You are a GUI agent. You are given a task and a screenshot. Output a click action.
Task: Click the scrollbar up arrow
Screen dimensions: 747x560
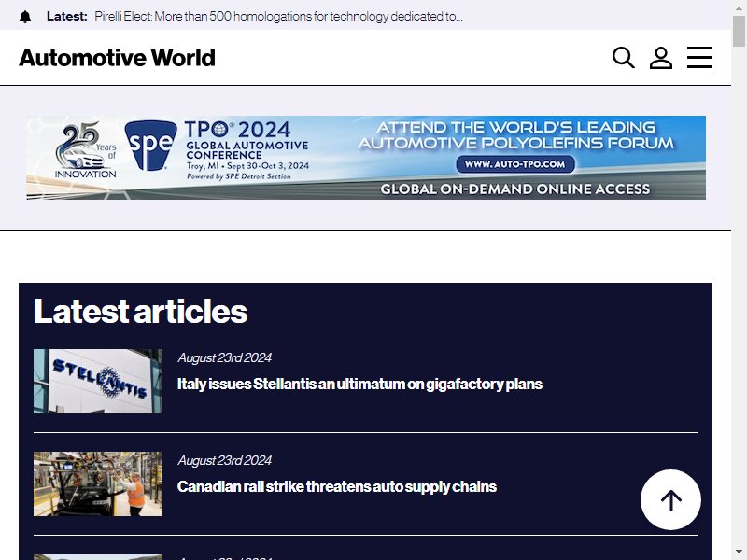pyautogui.click(x=739, y=7)
